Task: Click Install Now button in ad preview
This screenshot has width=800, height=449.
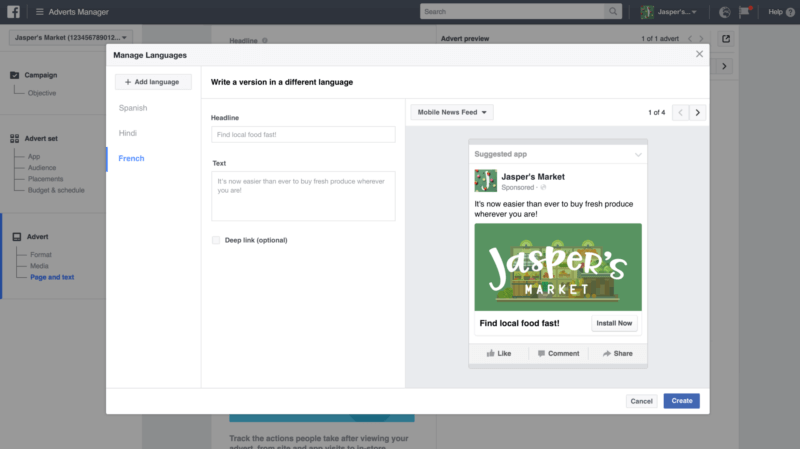Action: (614, 323)
